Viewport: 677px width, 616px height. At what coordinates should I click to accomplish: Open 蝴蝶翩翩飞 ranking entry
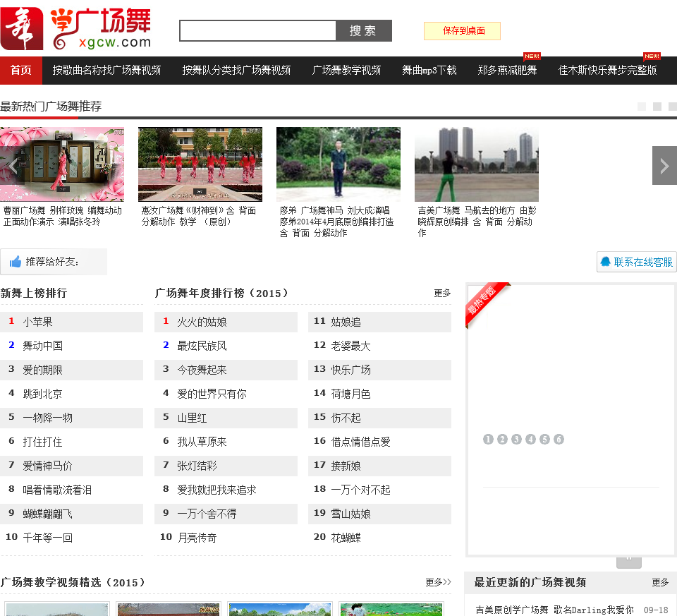click(x=47, y=514)
